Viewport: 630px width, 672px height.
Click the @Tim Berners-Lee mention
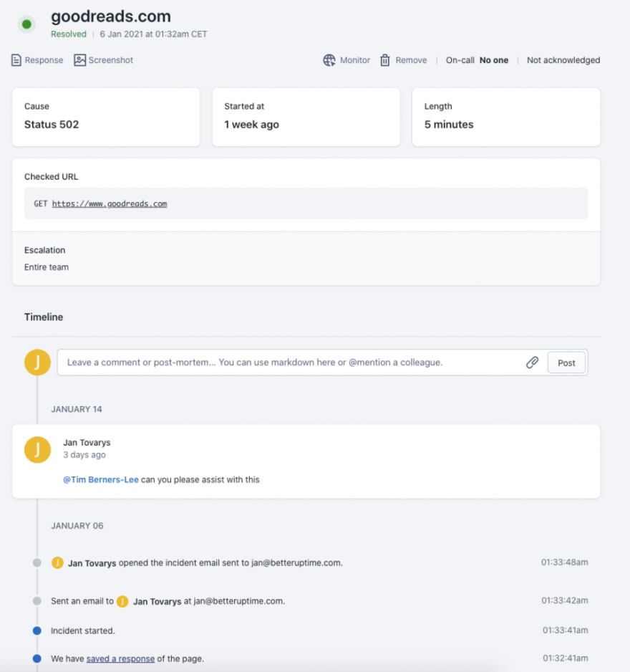101,479
